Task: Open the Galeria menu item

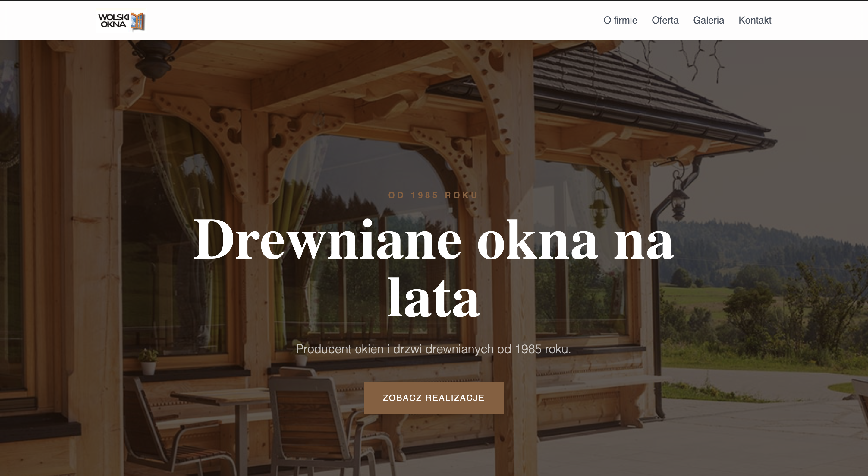Action: 709,20
